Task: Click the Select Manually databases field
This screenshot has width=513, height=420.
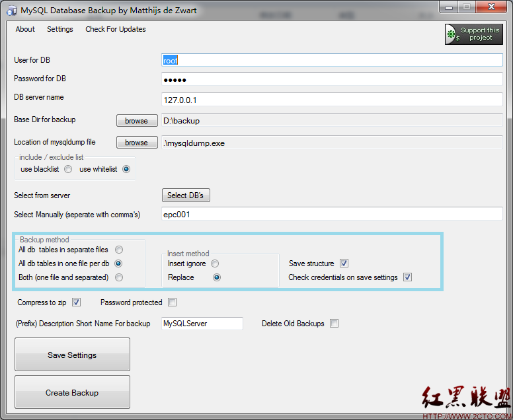Action: tap(332, 214)
